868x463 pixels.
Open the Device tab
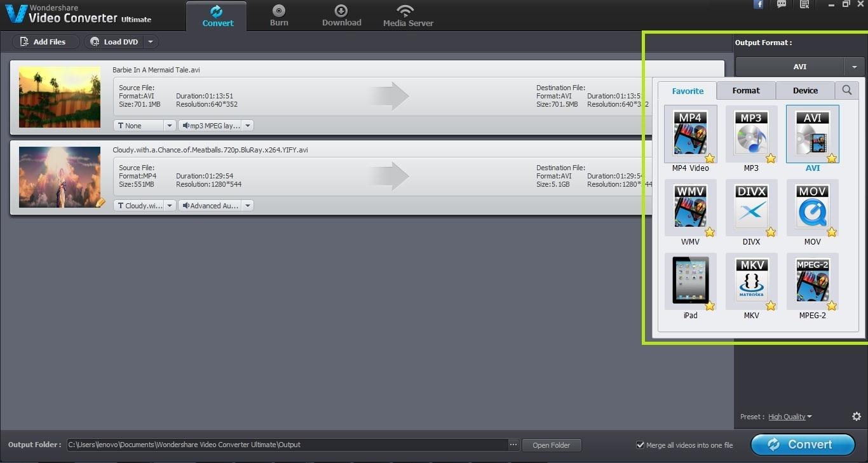pyautogui.click(x=805, y=90)
